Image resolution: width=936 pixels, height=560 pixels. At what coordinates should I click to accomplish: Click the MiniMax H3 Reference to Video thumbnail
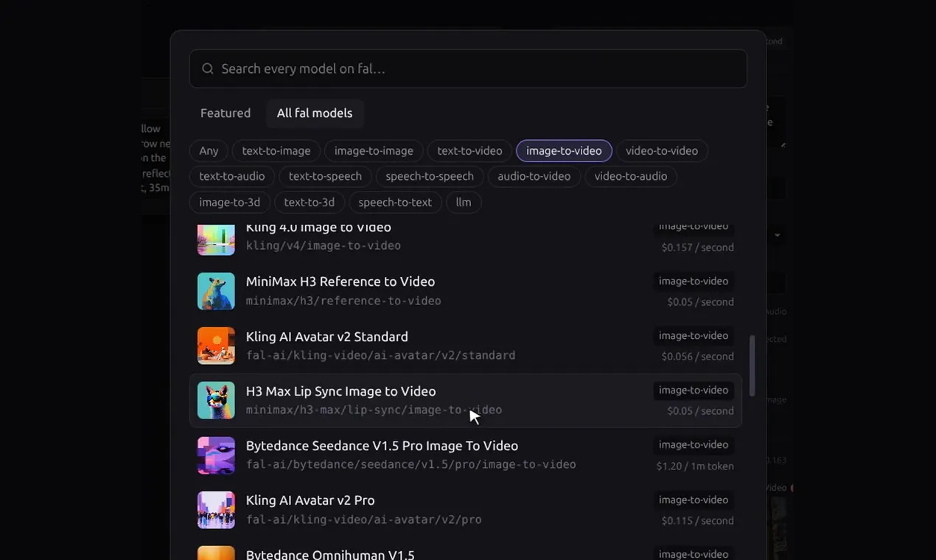(216, 291)
